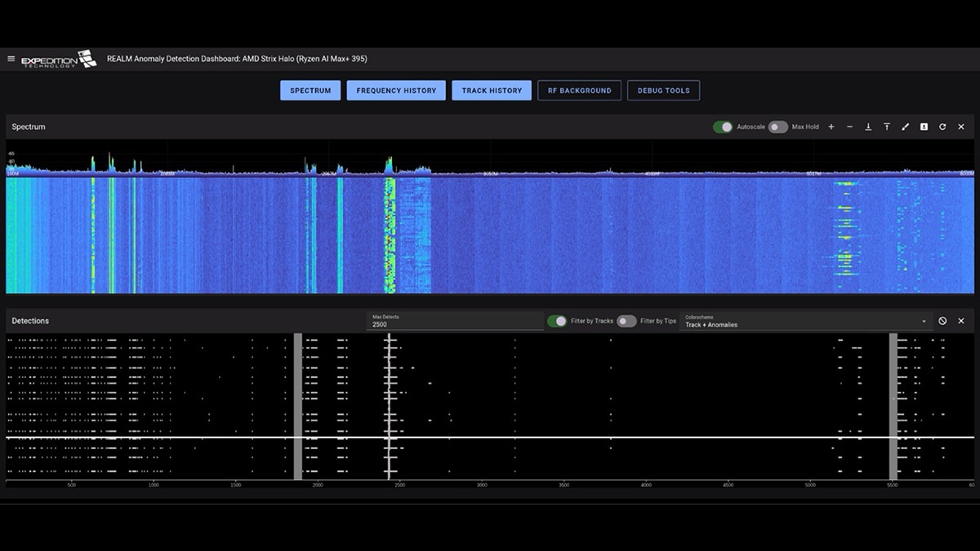This screenshot has width=980, height=551.
Task: Select the FREQUENCY HISTORY tab button
Action: pyautogui.click(x=396, y=91)
